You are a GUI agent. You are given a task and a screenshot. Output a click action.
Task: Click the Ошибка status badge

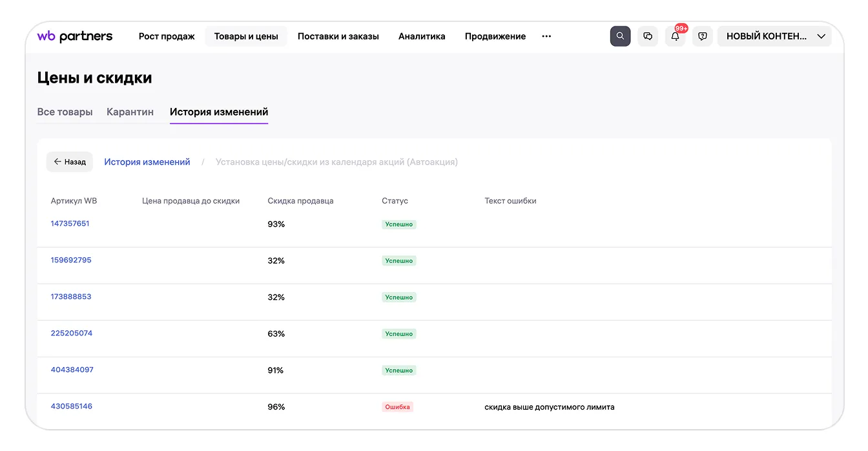[x=397, y=407]
